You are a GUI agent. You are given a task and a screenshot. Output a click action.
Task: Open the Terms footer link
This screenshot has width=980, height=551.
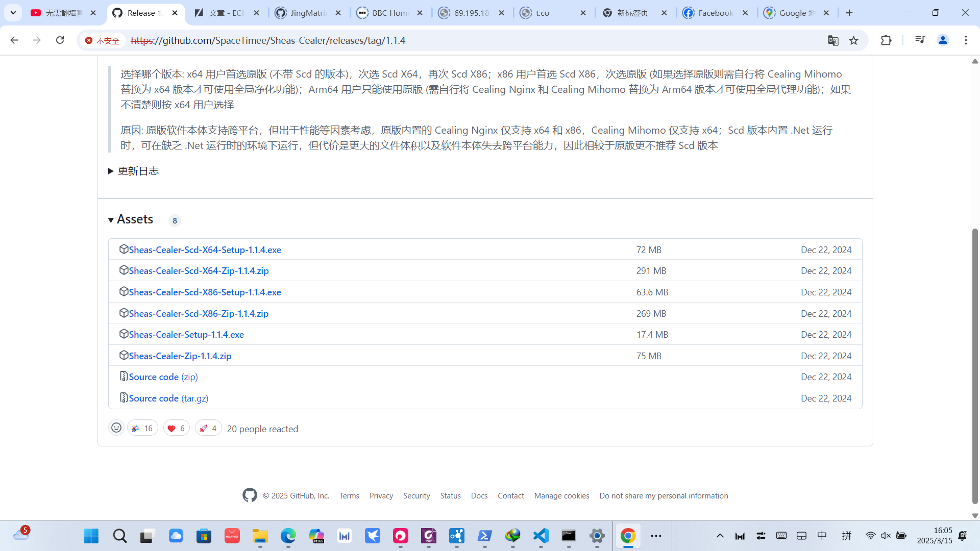coord(349,495)
